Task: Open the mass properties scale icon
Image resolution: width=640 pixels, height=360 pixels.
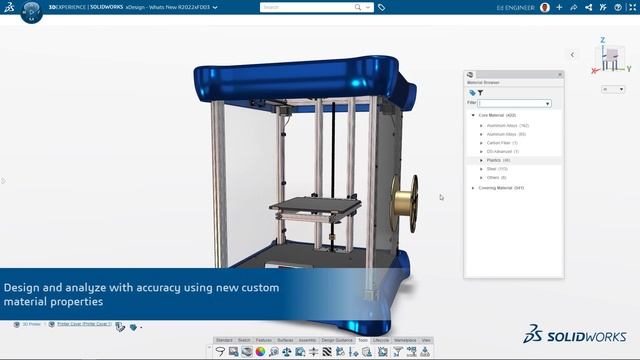Action: point(287,351)
